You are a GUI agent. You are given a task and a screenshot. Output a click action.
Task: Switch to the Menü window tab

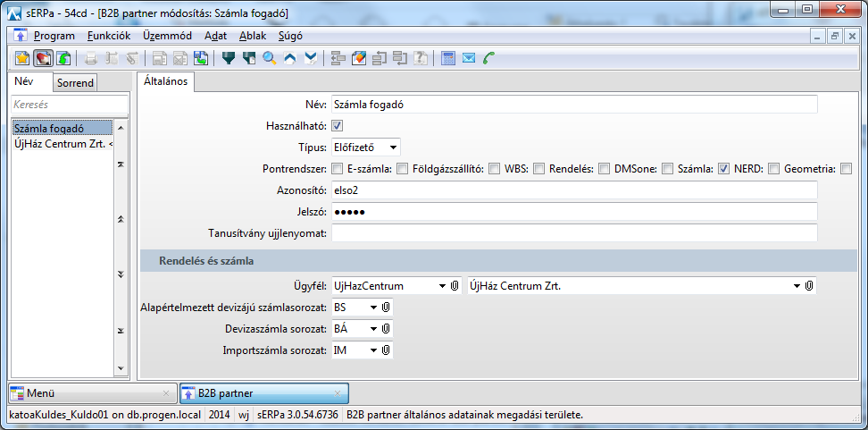89,392
